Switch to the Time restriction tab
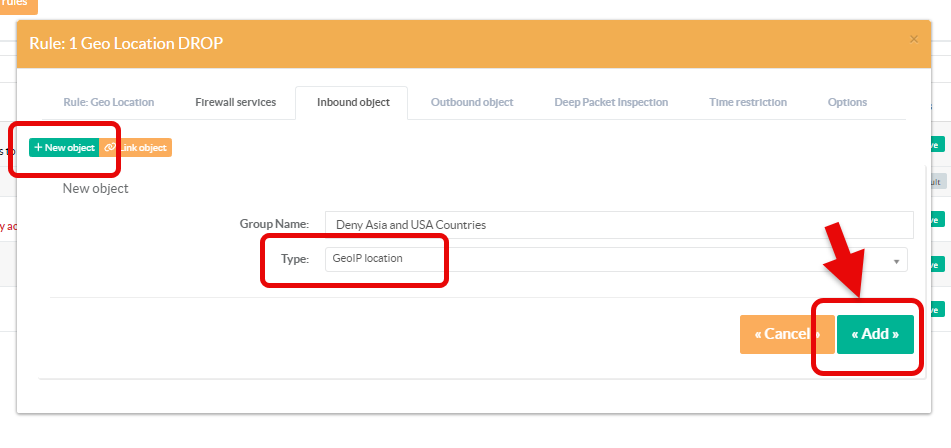 coord(747,102)
